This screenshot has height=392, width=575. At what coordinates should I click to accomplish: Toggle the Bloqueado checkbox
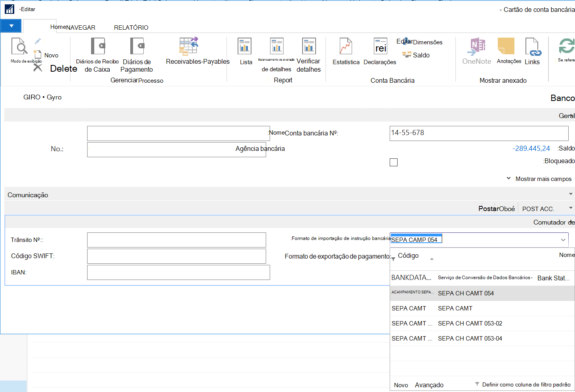tap(394, 162)
